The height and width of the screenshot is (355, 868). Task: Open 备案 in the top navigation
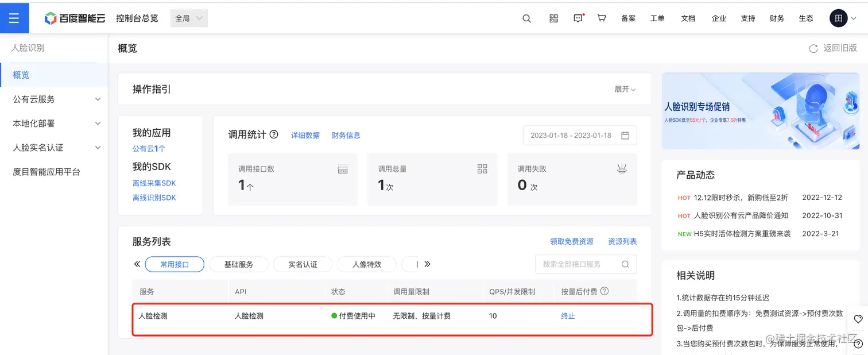628,18
